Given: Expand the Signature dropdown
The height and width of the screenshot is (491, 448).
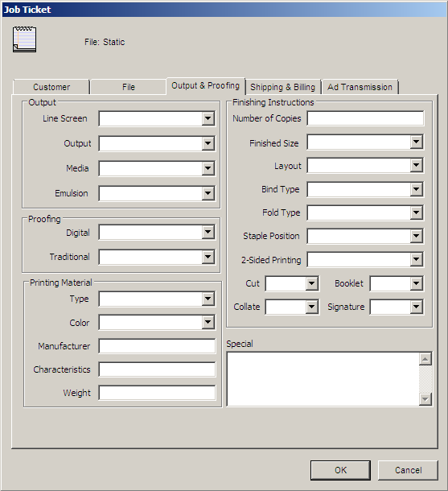Looking at the screenshot, I should (416, 307).
